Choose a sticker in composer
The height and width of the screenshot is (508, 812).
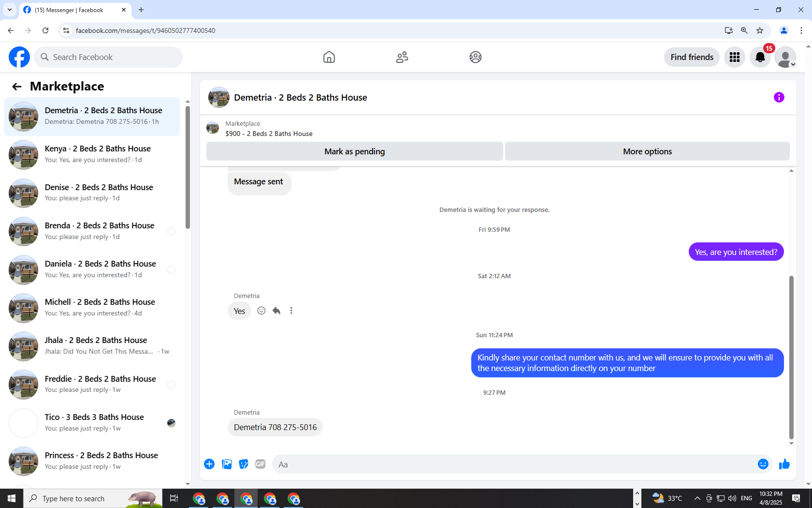(244, 464)
